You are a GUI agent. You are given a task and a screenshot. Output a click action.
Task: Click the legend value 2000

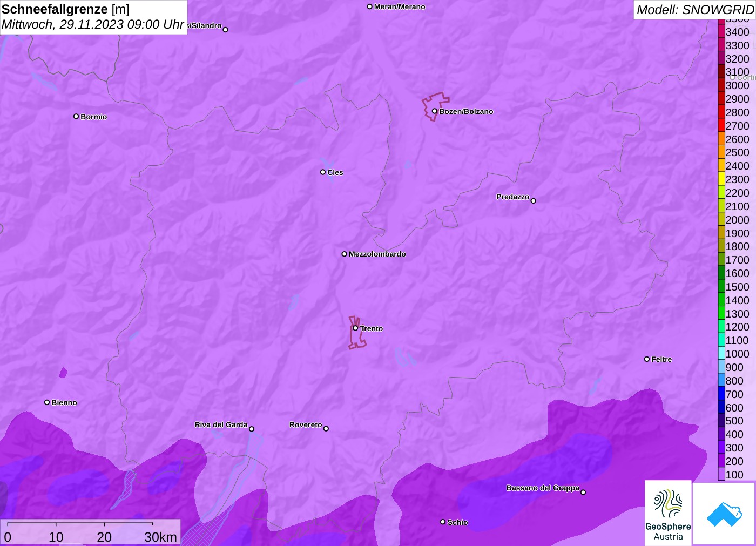pyautogui.click(x=737, y=220)
